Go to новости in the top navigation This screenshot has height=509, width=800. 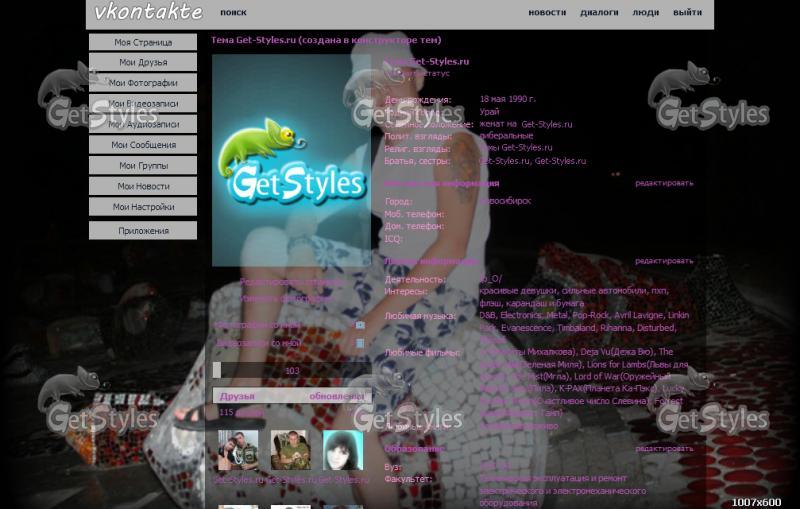point(547,12)
